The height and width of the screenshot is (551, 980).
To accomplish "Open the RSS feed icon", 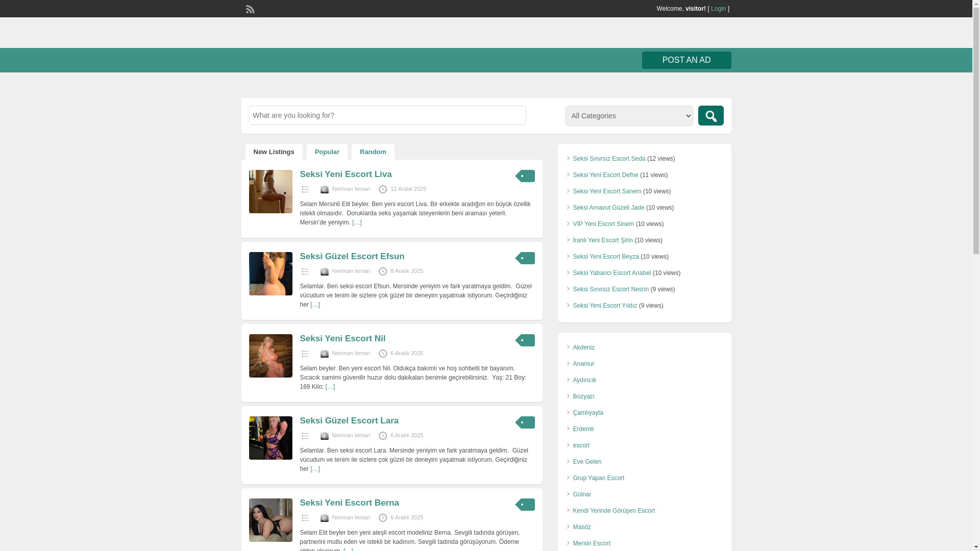I will click(x=250, y=9).
